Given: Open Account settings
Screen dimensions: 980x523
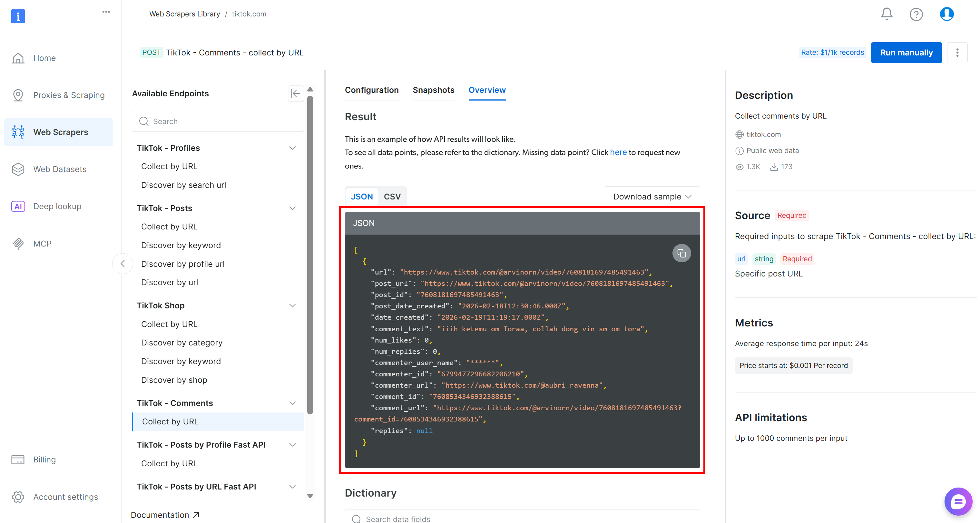Looking at the screenshot, I should pyautogui.click(x=65, y=497).
